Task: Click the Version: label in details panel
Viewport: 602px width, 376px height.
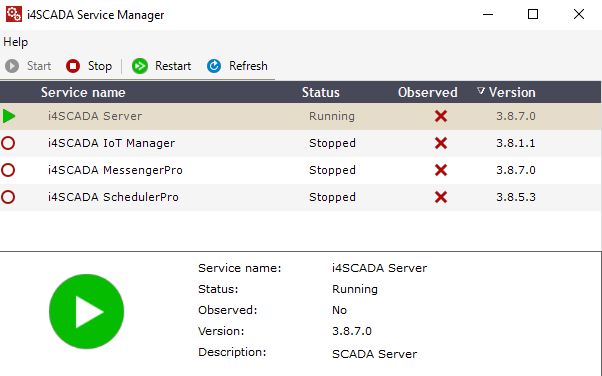Action: click(221, 331)
